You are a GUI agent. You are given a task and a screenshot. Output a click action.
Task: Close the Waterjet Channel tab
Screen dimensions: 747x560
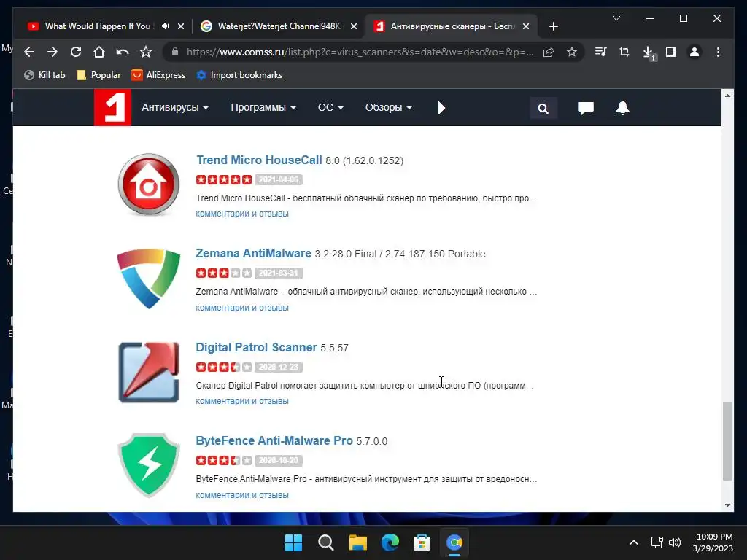(x=354, y=27)
